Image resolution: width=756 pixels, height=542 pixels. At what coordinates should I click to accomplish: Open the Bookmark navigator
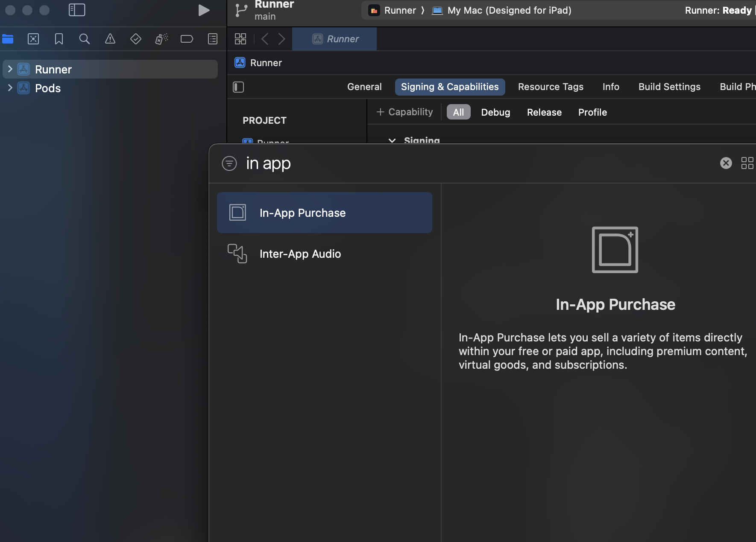[x=59, y=39]
